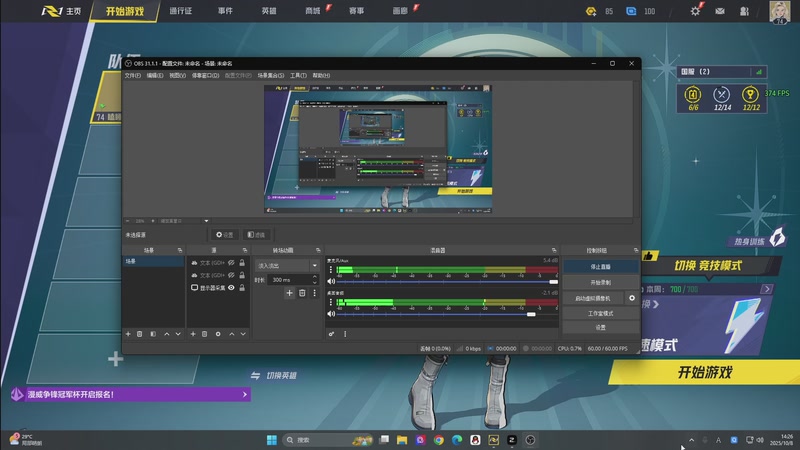Toggle lock on second Text (GDI+) source
The width and height of the screenshot is (800, 450).
point(242,275)
